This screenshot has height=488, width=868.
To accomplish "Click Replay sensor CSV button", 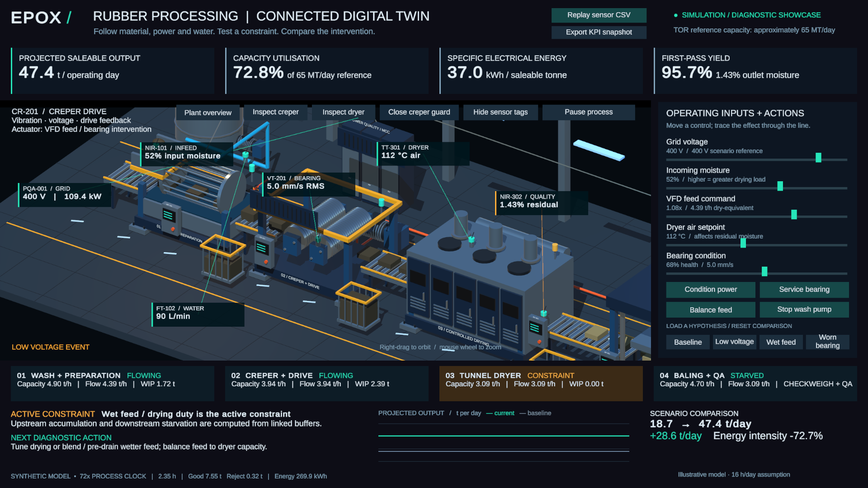I will pos(599,15).
